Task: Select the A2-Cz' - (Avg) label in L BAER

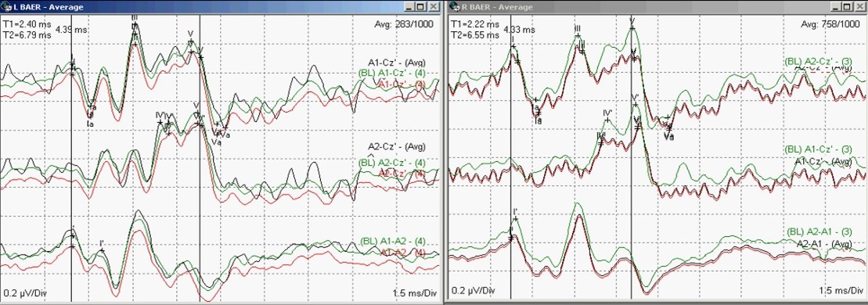Action: [x=397, y=147]
